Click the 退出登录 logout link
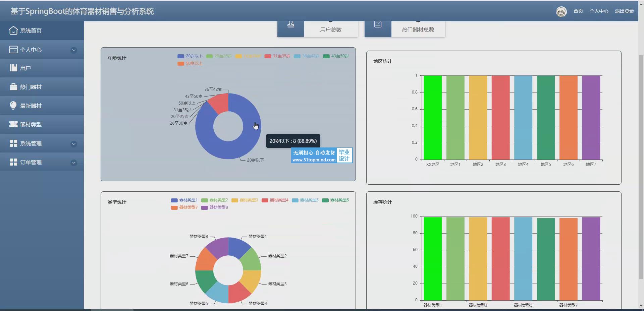Screen dimensions: 644x311 (x=624, y=11)
